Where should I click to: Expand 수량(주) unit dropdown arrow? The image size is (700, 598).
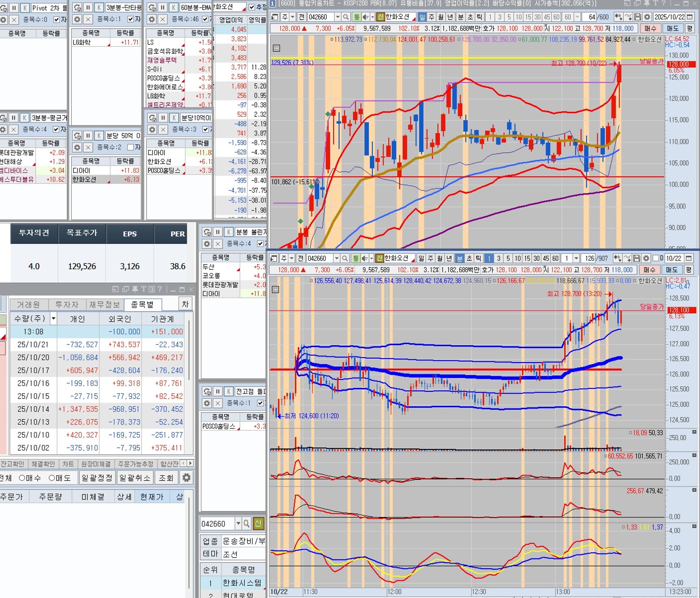click(x=53, y=318)
